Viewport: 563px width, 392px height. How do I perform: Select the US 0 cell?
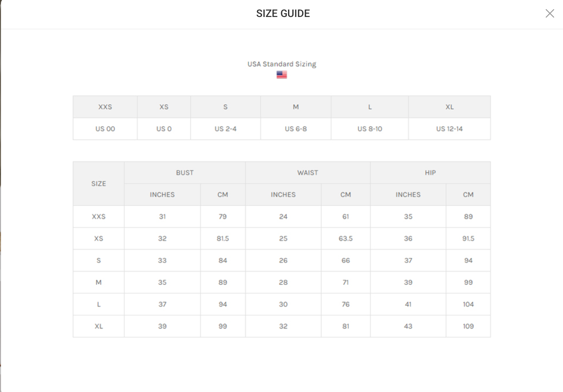164,129
